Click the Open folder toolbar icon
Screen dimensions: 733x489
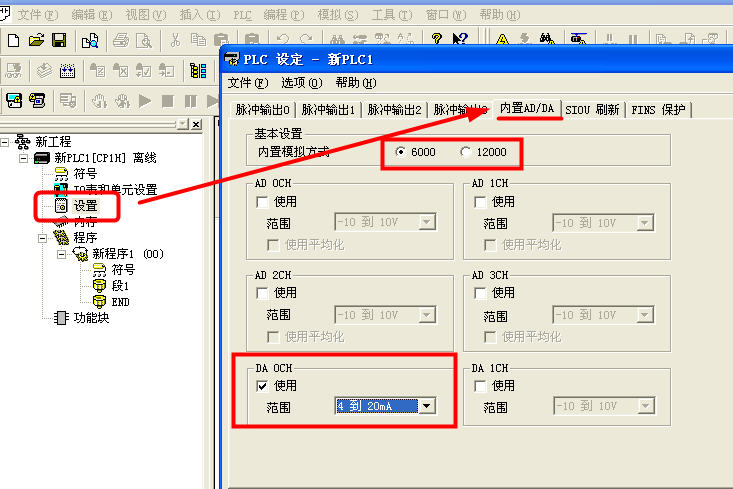click(x=37, y=40)
